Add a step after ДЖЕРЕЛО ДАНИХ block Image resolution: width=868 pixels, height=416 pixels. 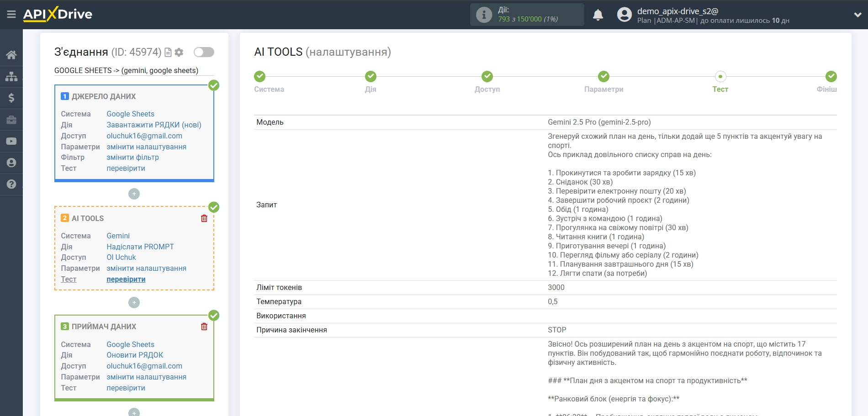134,194
